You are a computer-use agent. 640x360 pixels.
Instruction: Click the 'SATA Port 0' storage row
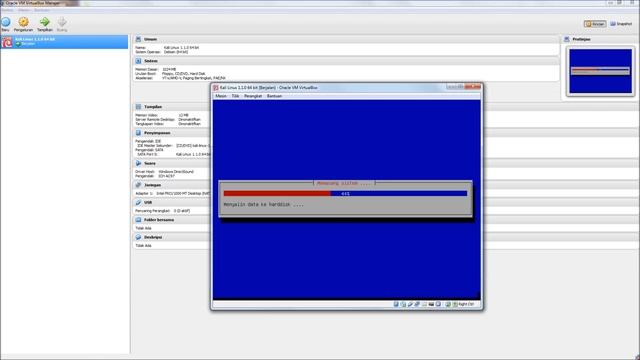point(173,154)
